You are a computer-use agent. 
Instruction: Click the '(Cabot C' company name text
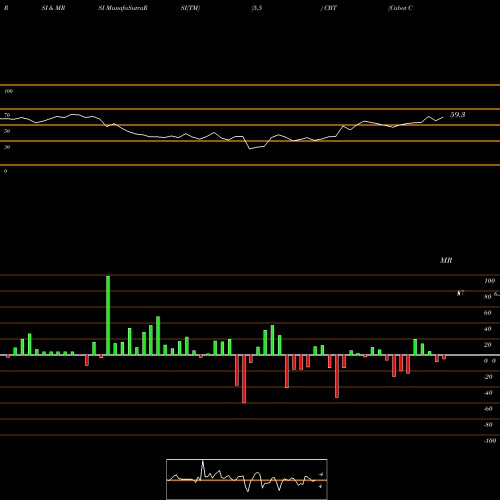click(400, 8)
